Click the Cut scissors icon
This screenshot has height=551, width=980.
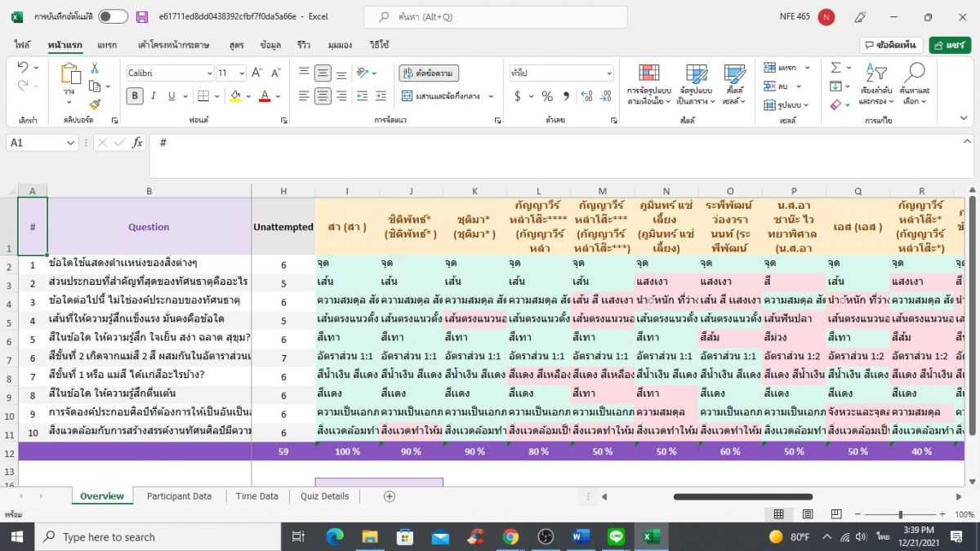point(95,69)
